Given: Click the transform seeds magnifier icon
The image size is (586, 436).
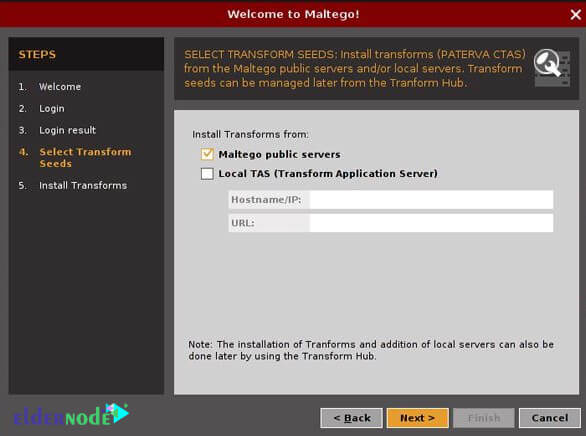Looking at the screenshot, I should [552, 68].
